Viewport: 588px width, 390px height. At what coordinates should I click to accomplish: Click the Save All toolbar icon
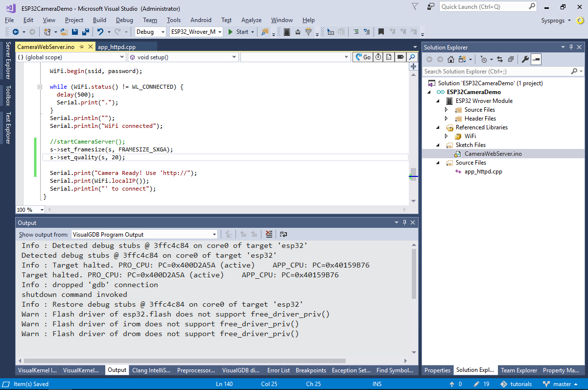pos(86,32)
